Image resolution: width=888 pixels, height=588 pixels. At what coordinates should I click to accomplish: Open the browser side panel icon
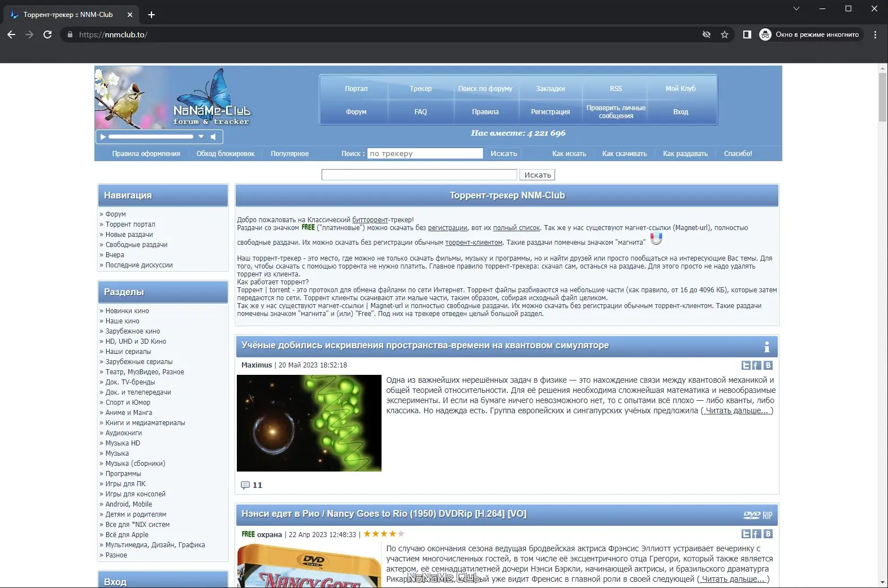[747, 34]
